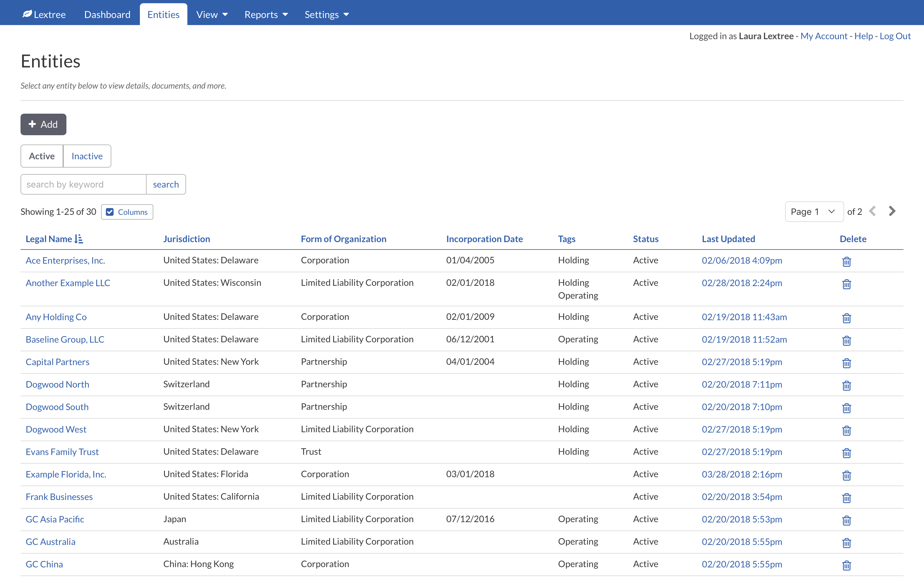Viewport: 924px width, 578px height.
Task: Open Evans Family Trust entity
Action: [62, 452]
